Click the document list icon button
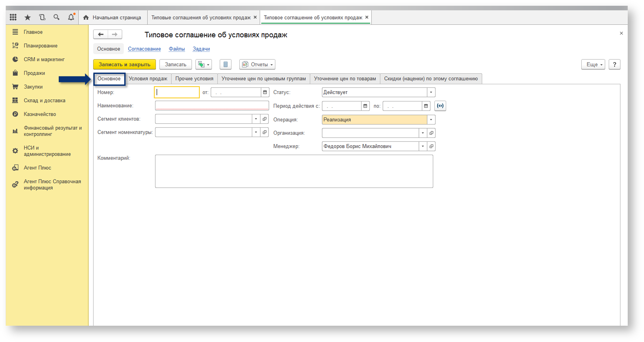Screen dimensions: 644x342 [225, 64]
